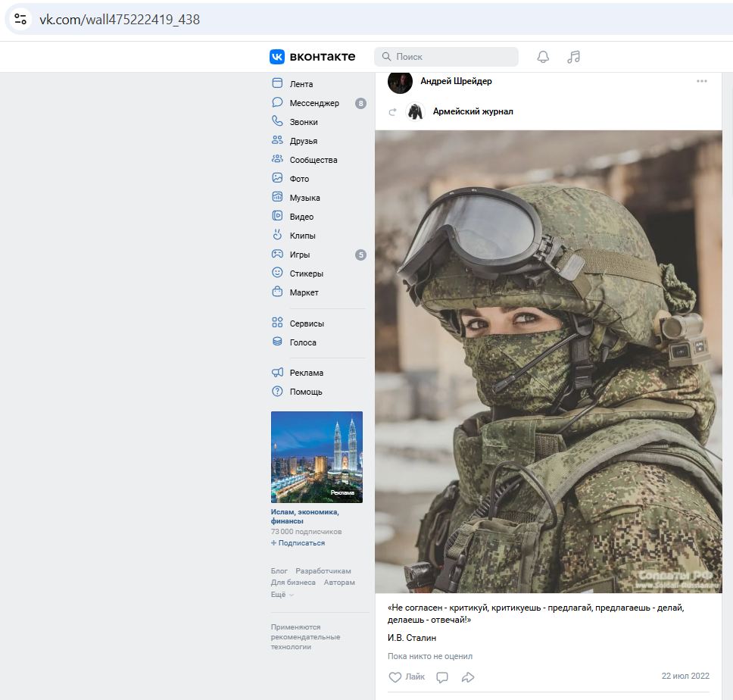Open the Армейский журнал source link
The image size is (733, 700).
[x=473, y=111]
